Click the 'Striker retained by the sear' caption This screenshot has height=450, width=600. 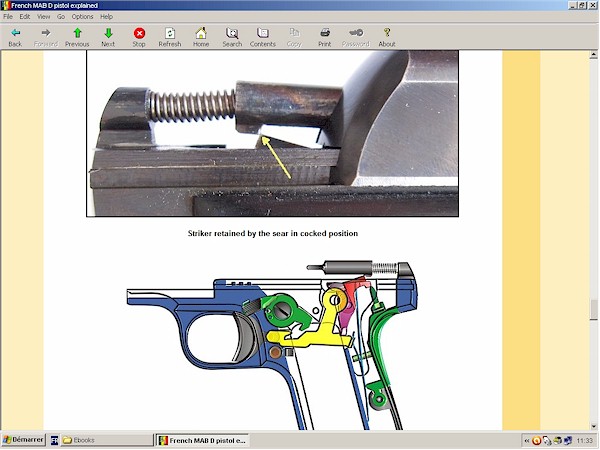[273, 233]
